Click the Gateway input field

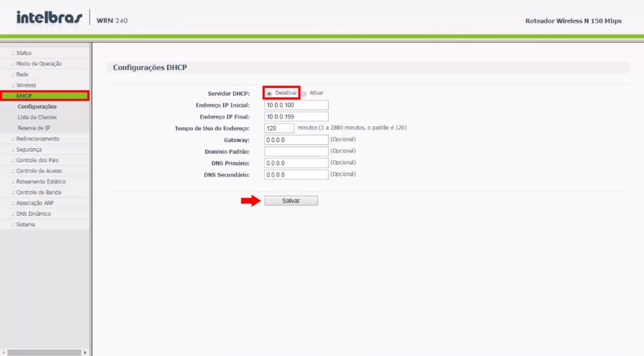[x=296, y=140]
